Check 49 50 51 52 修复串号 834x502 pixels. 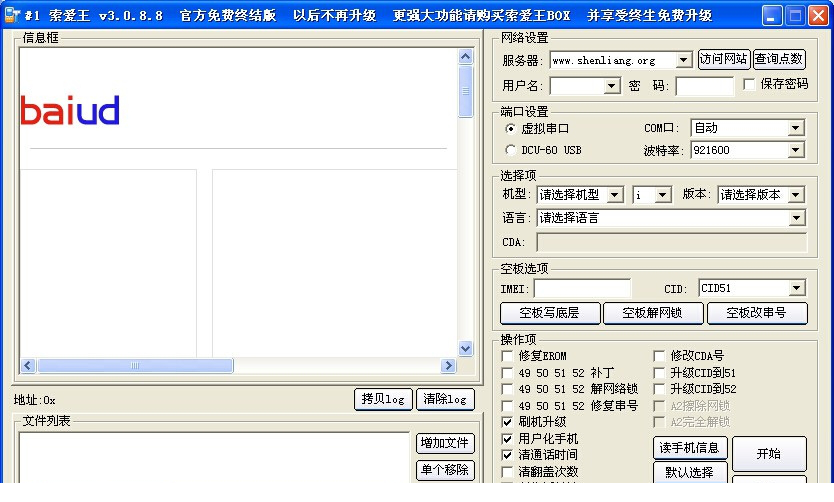pos(507,406)
